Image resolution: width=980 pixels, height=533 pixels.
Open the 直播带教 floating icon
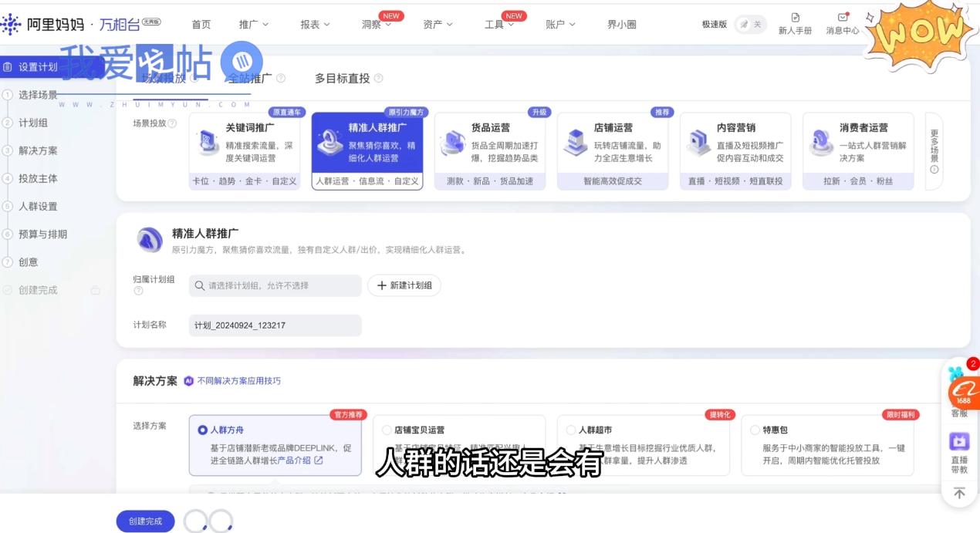point(959,453)
